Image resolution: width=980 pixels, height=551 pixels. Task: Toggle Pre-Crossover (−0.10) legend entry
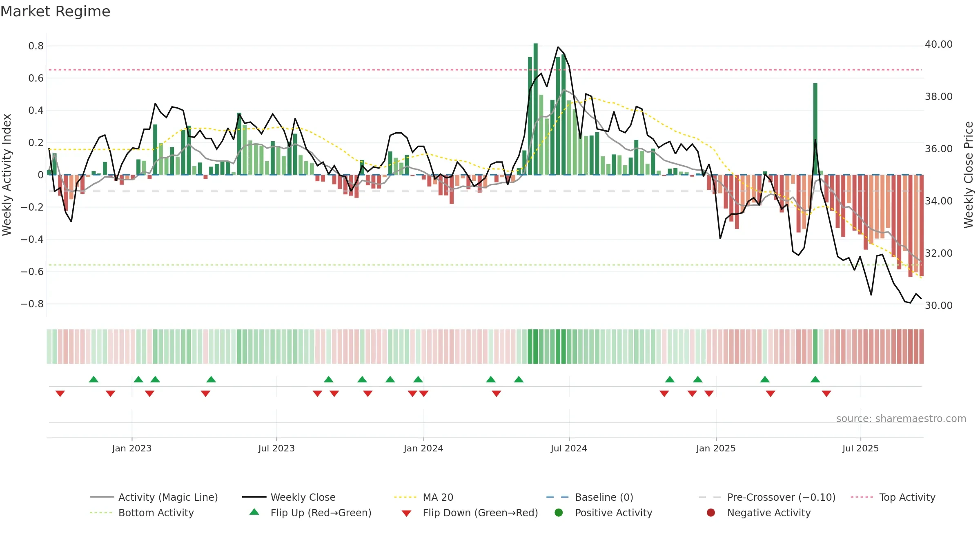coord(767,497)
